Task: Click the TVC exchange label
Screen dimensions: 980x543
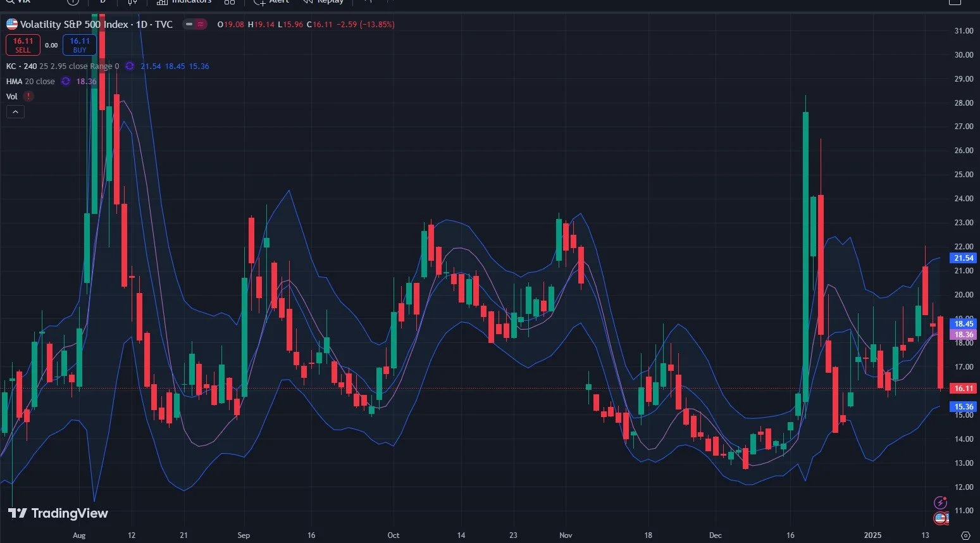Action: click(x=164, y=24)
